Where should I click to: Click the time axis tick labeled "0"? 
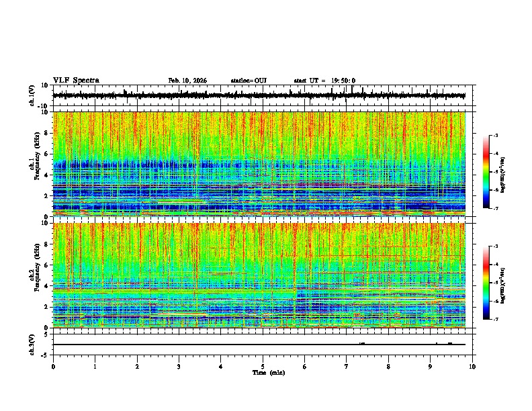[53, 367]
